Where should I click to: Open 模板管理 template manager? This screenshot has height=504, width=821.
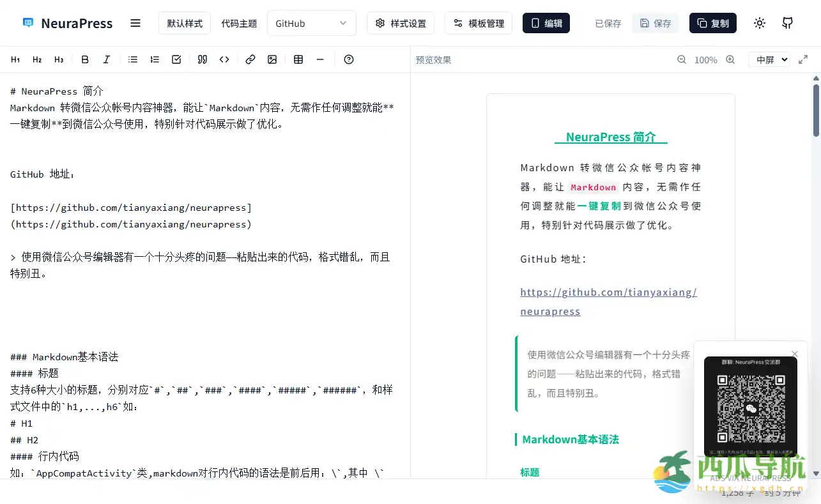(x=478, y=22)
